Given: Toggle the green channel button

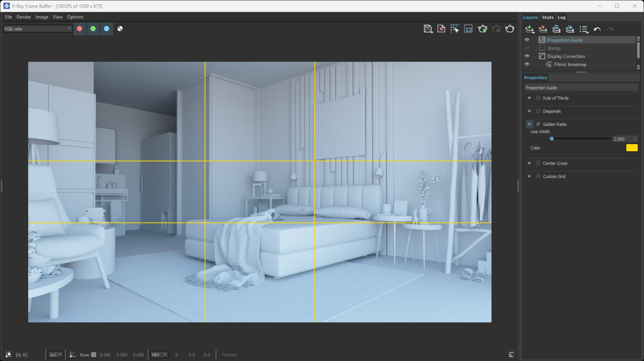Looking at the screenshot, I should click(x=93, y=29).
